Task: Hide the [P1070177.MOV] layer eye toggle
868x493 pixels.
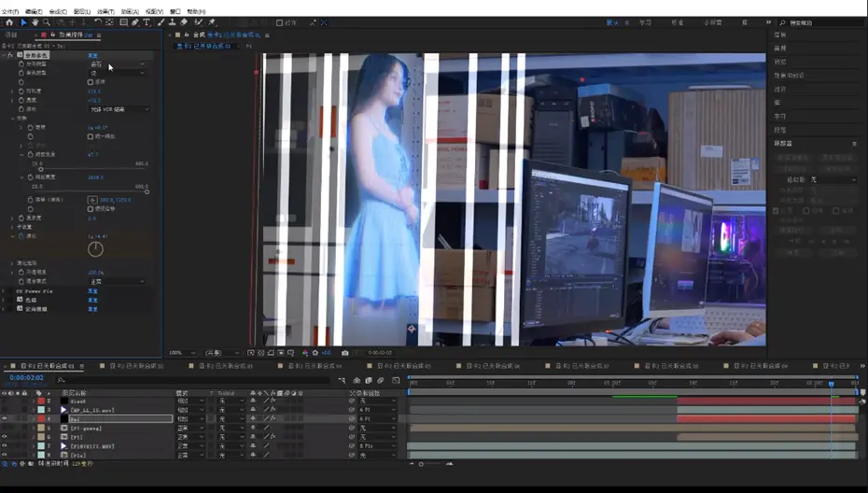Action: [5, 446]
